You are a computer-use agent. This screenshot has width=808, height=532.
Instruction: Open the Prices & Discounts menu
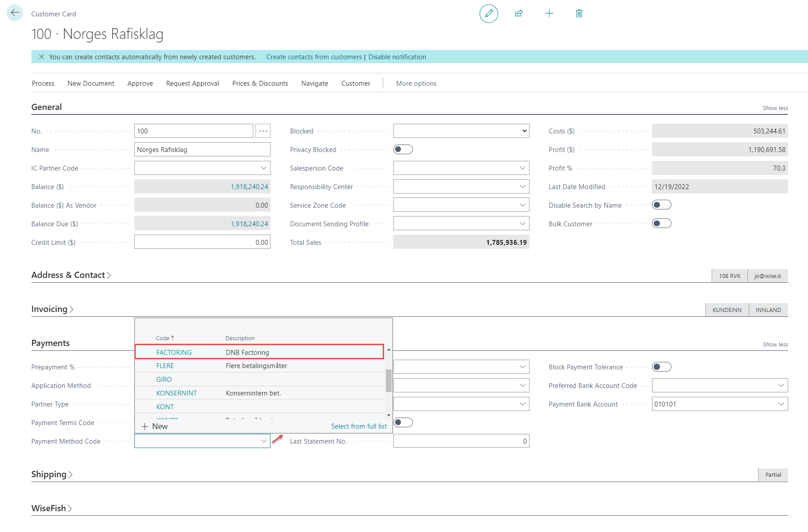(260, 84)
